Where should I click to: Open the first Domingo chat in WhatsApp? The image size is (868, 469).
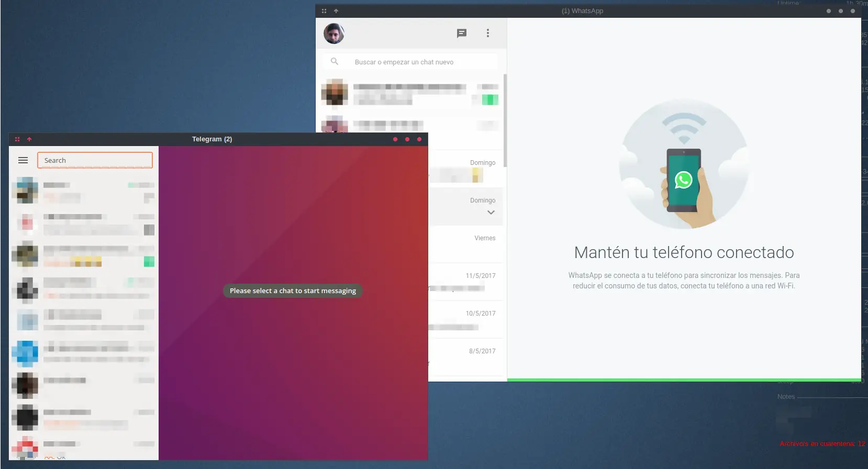pyautogui.click(x=465, y=169)
